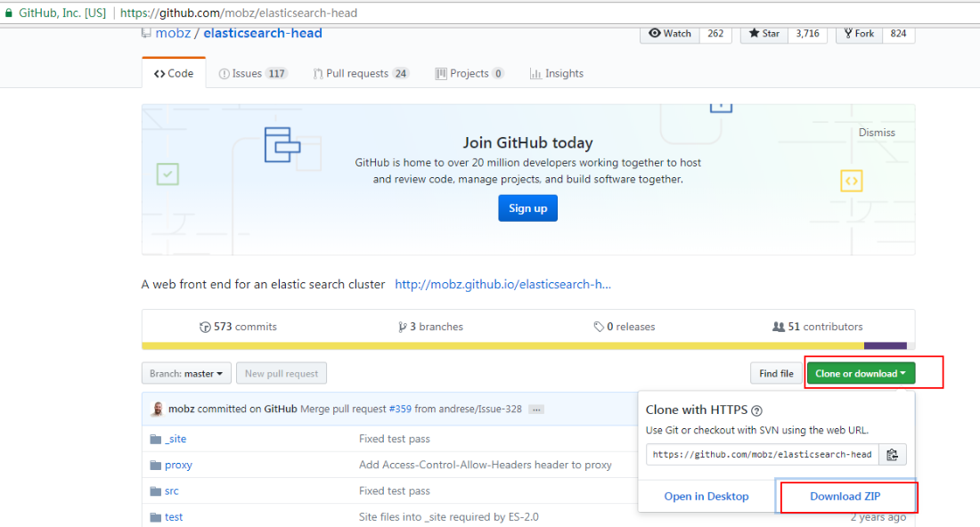
Task: Open the proxy folder
Action: (178, 466)
